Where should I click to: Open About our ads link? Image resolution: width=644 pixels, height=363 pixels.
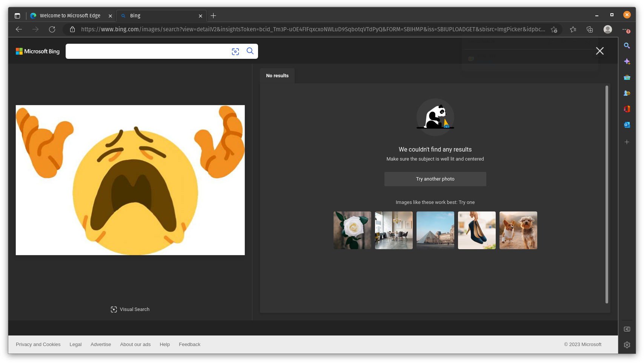[135, 345]
